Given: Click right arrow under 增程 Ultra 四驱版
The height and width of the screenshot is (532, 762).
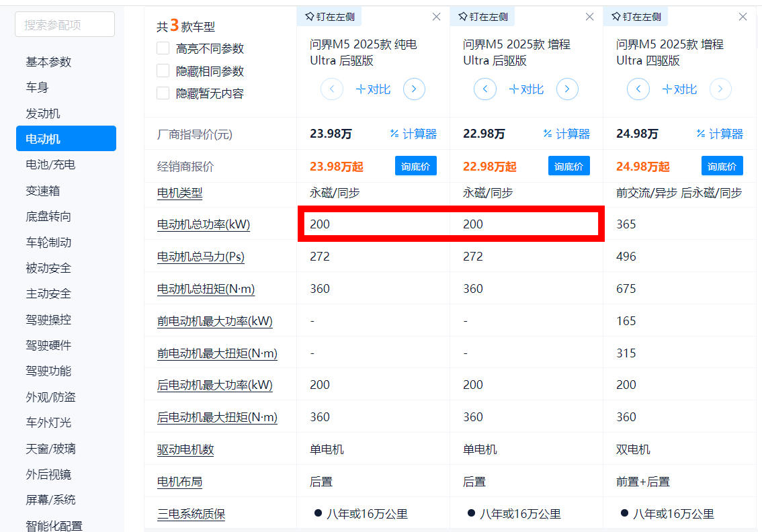Looking at the screenshot, I should tap(720, 89).
